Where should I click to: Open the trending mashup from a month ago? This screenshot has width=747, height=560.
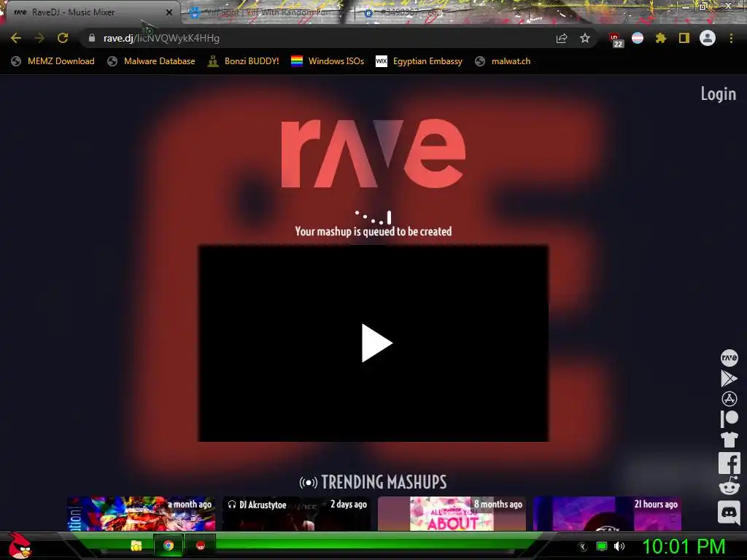click(x=141, y=513)
